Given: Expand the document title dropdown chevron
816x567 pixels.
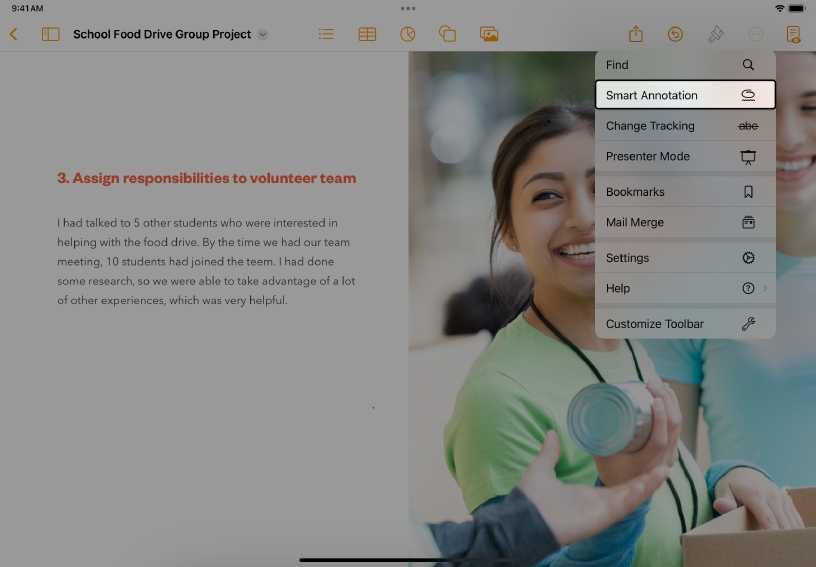Looking at the screenshot, I should point(263,34).
